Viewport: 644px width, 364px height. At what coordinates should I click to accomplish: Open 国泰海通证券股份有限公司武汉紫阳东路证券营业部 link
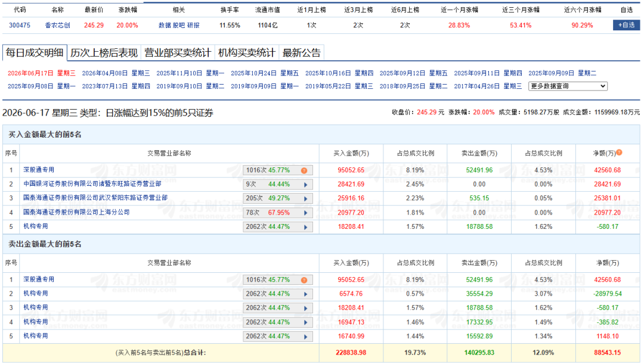[x=95, y=197]
